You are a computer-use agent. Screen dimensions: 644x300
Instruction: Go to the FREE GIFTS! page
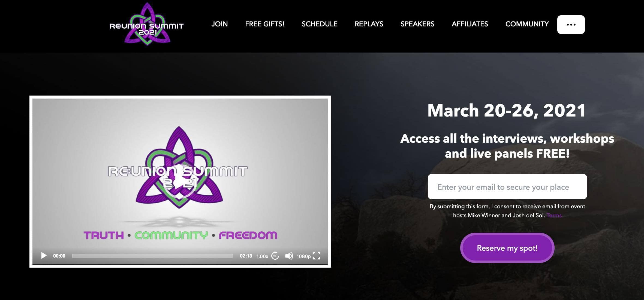click(x=264, y=24)
